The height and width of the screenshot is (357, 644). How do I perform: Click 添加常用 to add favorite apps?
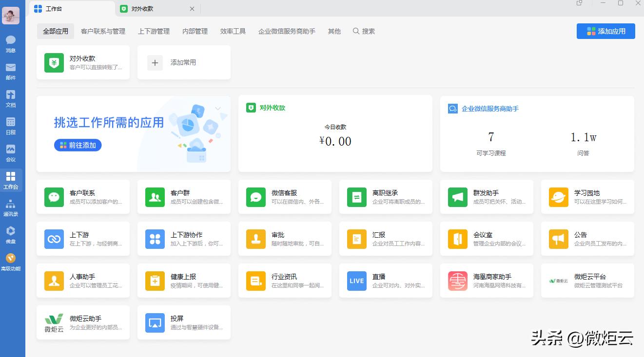coord(184,62)
